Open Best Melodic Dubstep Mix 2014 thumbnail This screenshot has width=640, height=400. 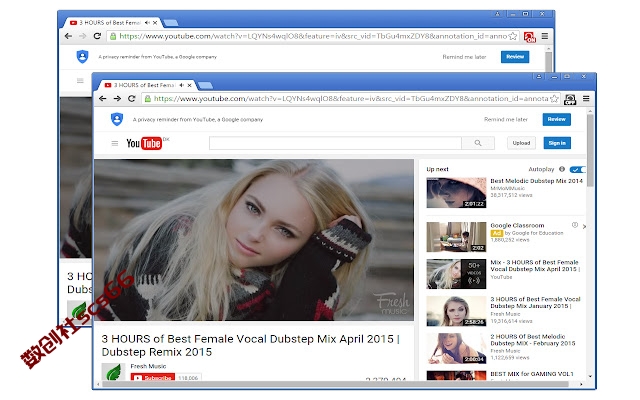(456, 193)
